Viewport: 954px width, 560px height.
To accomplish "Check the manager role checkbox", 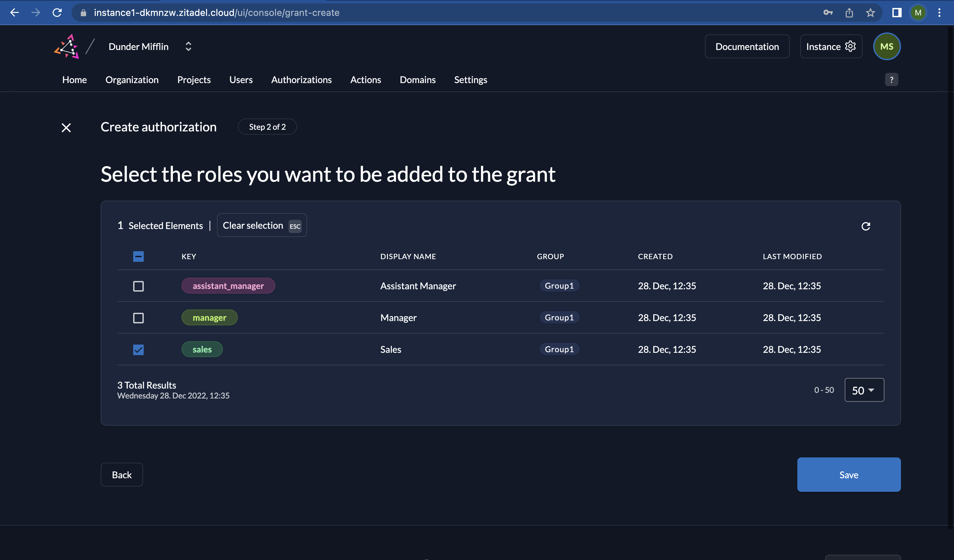I will click(x=138, y=318).
